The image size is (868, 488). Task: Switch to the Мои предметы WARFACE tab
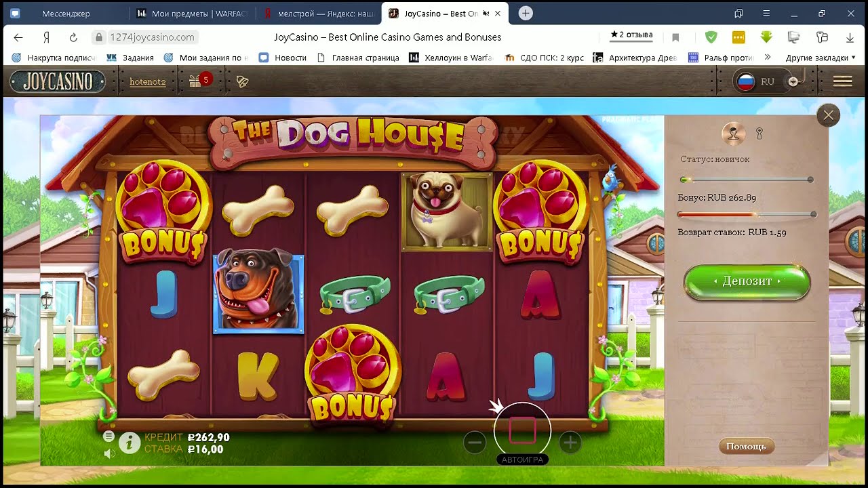pos(193,14)
